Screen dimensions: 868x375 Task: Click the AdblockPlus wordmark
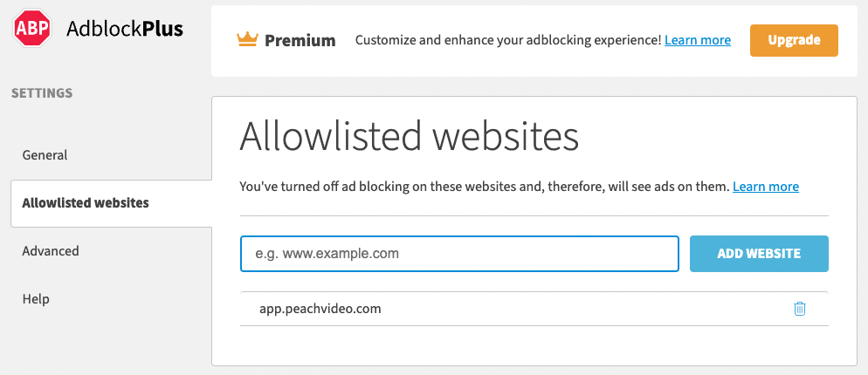125,29
